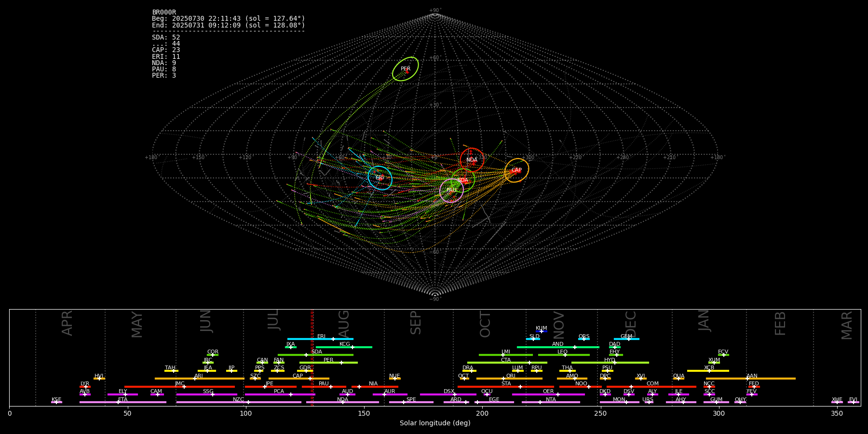Image resolution: width=868 pixels, height=434 pixels.
Task: Select the OER shower bar in timeline
Action: coord(548,394)
